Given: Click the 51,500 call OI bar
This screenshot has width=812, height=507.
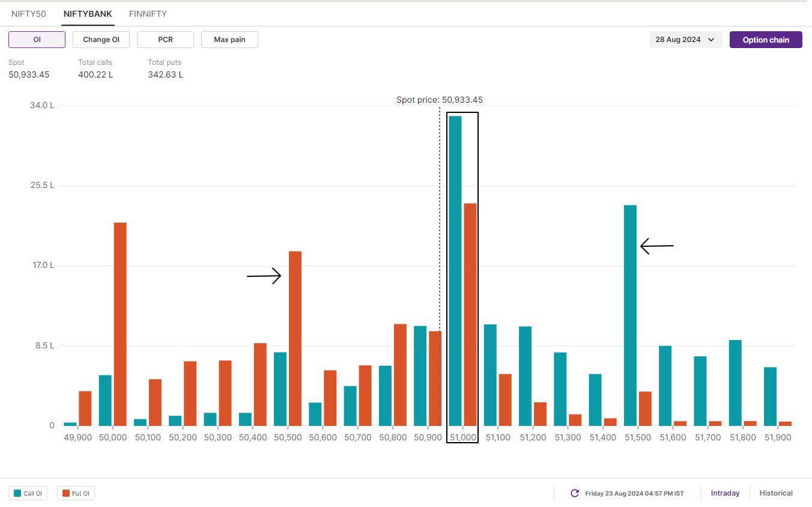Looking at the screenshot, I should point(630,315).
